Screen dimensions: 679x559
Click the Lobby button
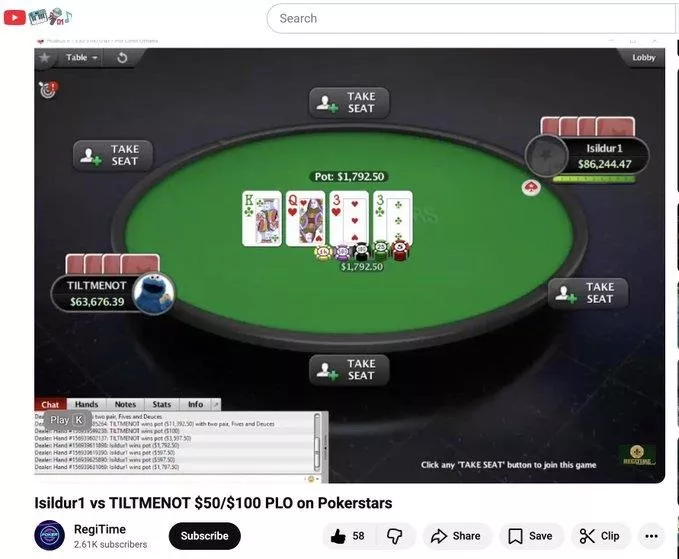click(643, 58)
